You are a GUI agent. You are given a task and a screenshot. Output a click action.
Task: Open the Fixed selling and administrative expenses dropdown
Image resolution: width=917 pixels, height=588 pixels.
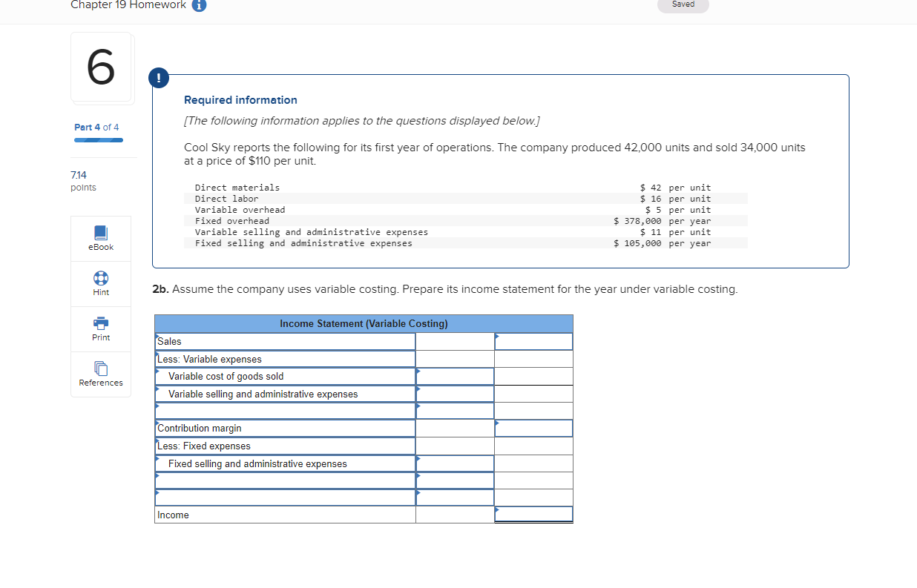285,463
